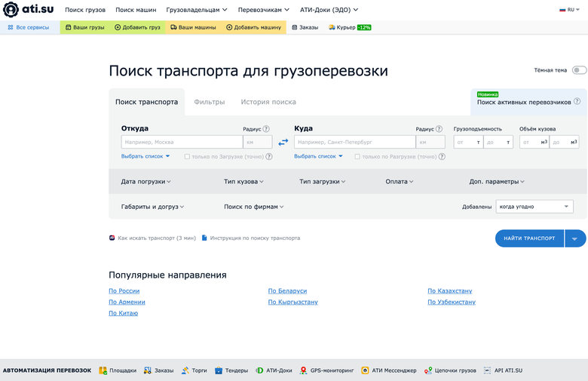Image resolution: width=588 pixels, height=381 pixels.
Task: Expand the Дата погрузки filter
Action: (145, 182)
